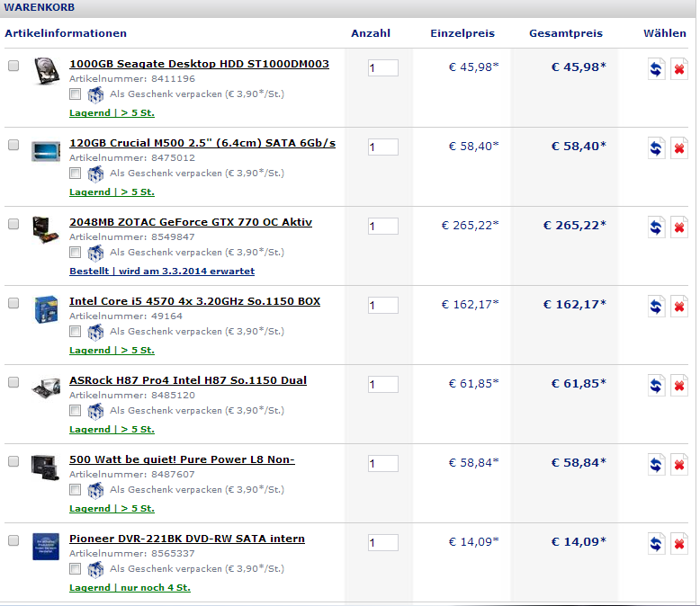Select the Pioneer DVR-221BK row checkbox
Screen dimensions: 700x606
13,540
